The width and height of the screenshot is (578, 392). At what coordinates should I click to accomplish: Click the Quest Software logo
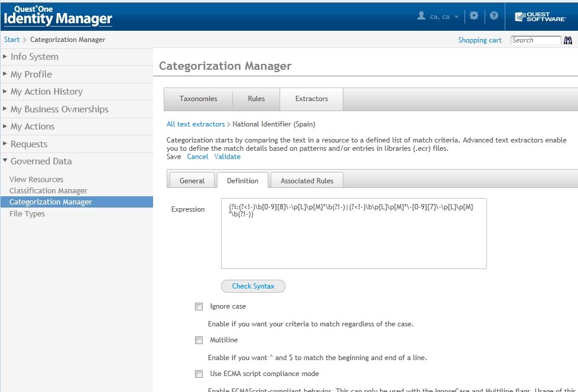[540, 17]
